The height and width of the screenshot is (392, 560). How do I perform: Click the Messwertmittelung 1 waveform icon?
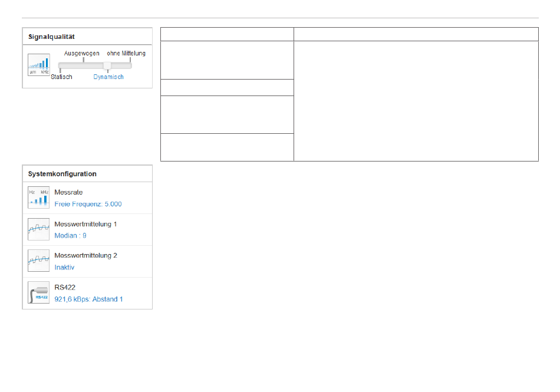tap(38, 229)
